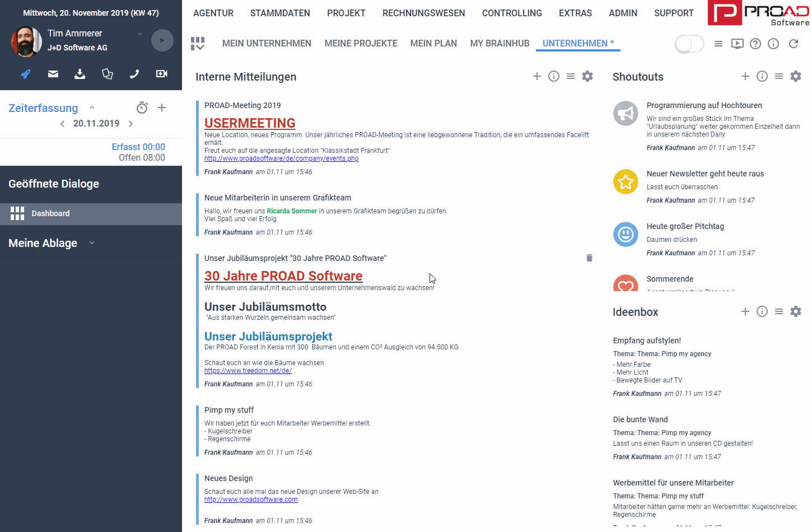
Task: Click the rocket quick-start icon
Action: [26, 74]
